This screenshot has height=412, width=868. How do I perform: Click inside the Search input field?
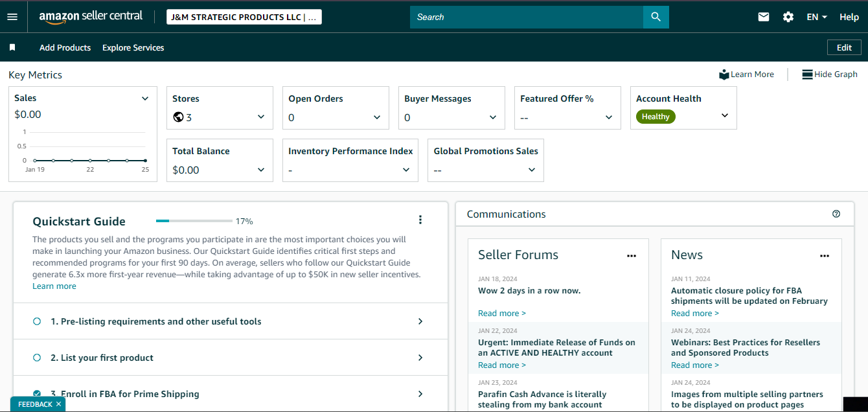tap(527, 17)
